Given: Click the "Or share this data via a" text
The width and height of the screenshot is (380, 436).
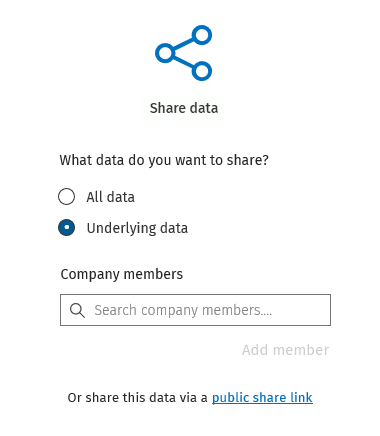Looking at the screenshot, I should coord(137,398).
